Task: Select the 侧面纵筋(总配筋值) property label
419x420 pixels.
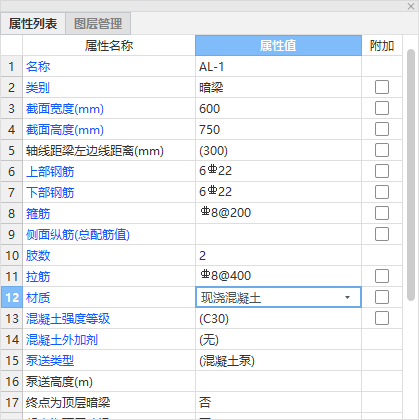Action: point(78,235)
